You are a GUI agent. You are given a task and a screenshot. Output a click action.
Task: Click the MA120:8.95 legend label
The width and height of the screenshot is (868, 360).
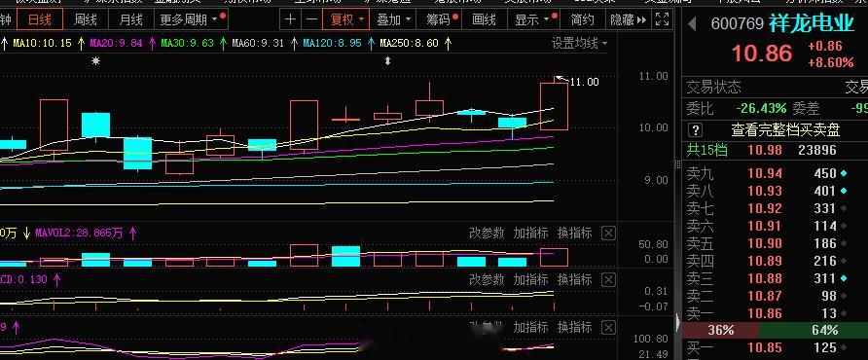point(332,43)
